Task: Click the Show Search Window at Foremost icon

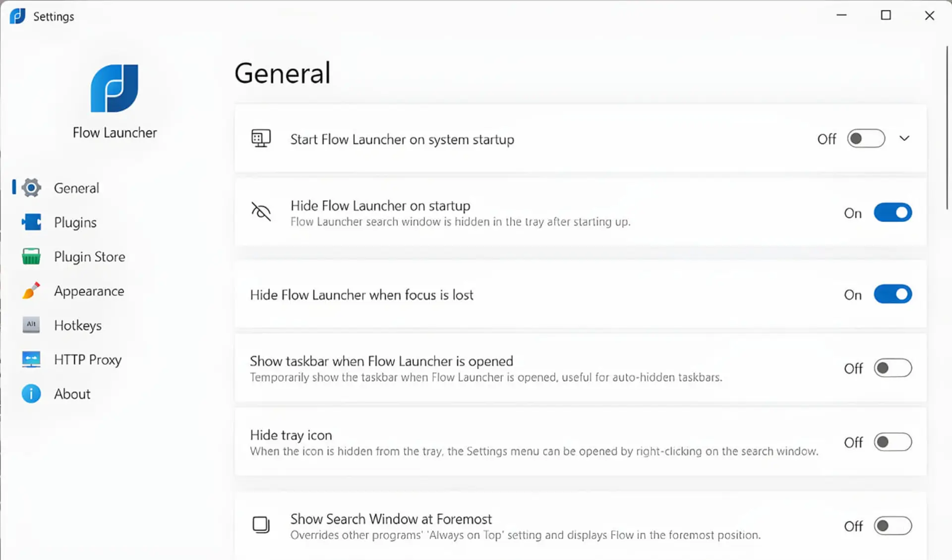Action: coord(261,524)
